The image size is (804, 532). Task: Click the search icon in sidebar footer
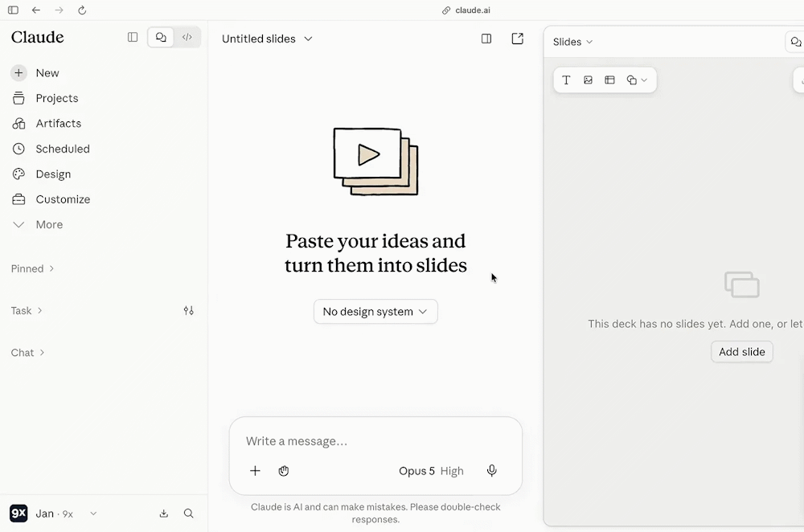coord(189,514)
